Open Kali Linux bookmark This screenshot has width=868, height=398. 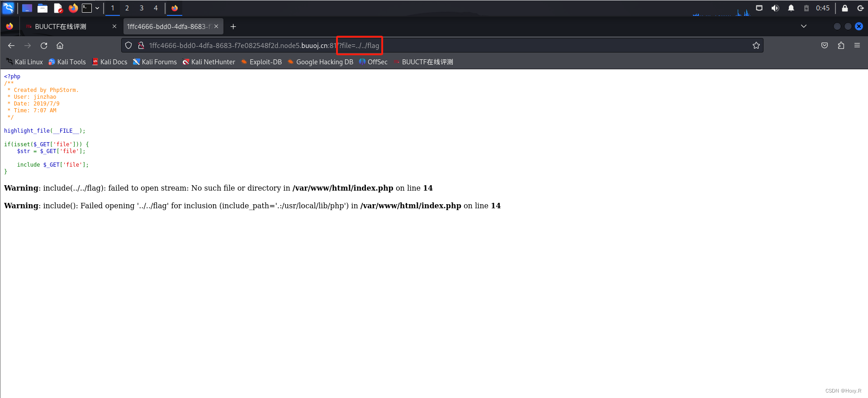pos(24,62)
